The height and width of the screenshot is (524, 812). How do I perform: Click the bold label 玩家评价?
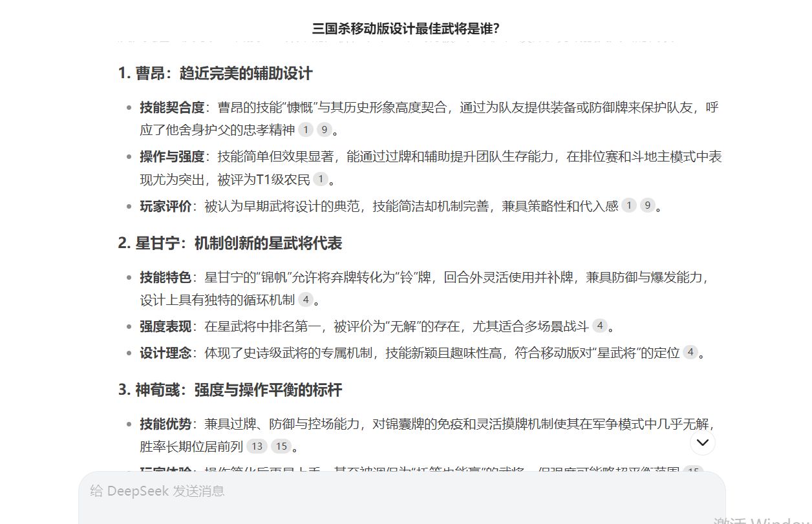tap(166, 206)
